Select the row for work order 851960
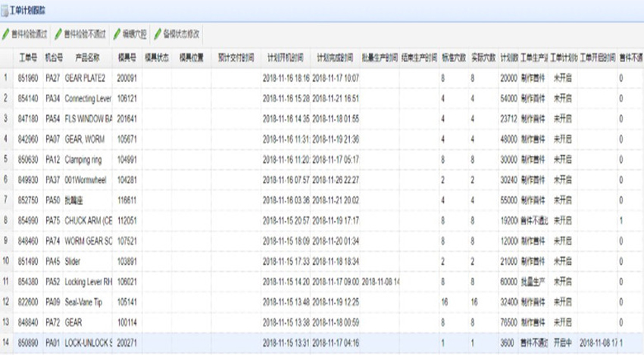 coord(29,78)
